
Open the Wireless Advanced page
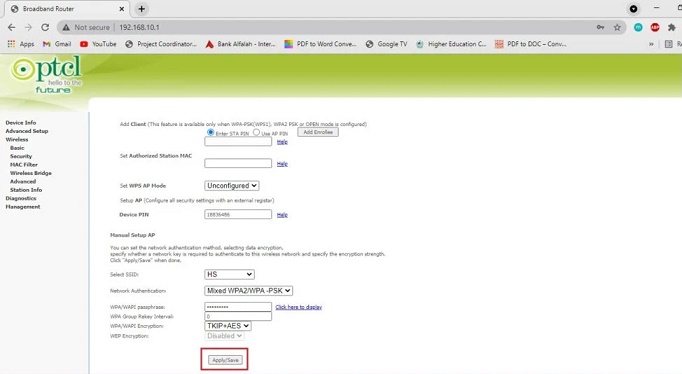(23, 181)
